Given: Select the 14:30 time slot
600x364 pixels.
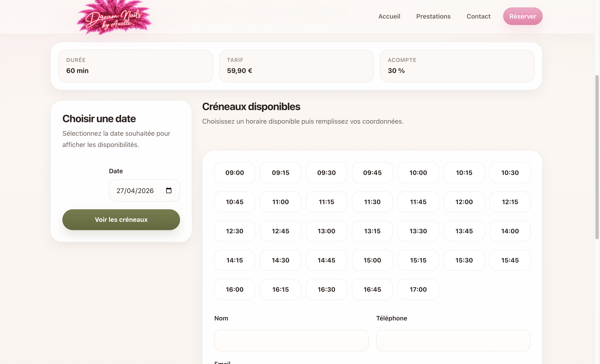Looking at the screenshot, I should 281,260.
